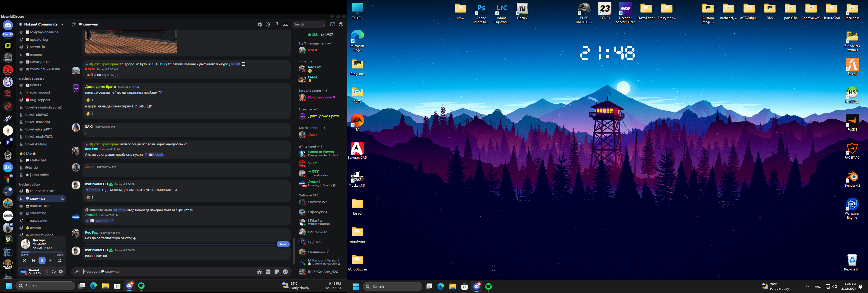Toggle the member list visibility icon

285,25
